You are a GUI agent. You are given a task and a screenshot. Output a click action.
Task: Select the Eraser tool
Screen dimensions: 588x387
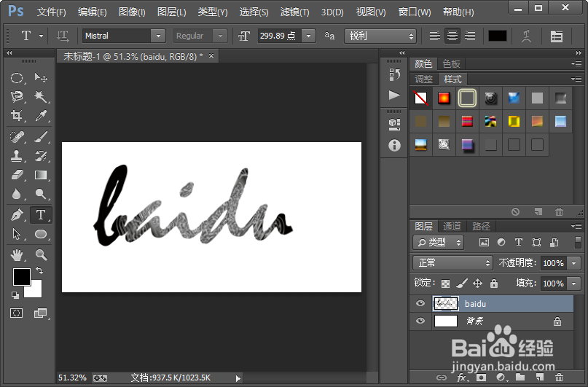pos(17,175)
